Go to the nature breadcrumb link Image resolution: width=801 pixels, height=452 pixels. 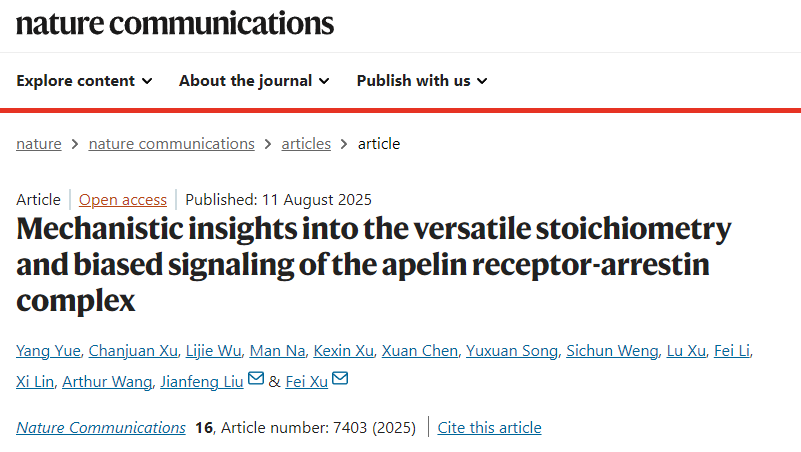(x=38, y=144)
